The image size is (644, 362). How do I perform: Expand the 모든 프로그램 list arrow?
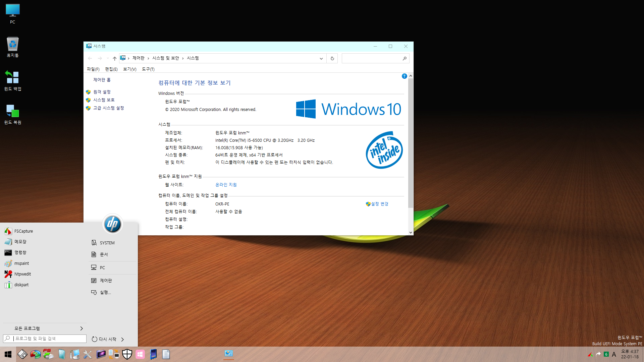click(x=82, y=328)
